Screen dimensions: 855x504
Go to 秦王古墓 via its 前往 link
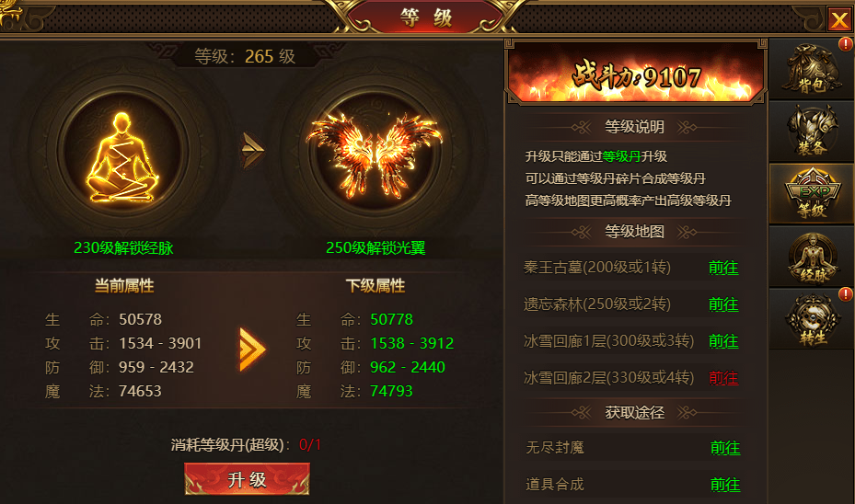[x=723, y=268]
